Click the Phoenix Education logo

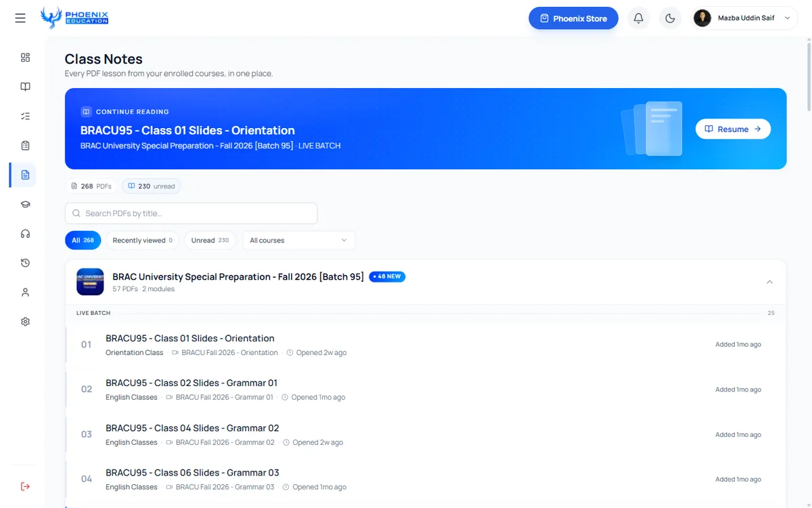74,18
